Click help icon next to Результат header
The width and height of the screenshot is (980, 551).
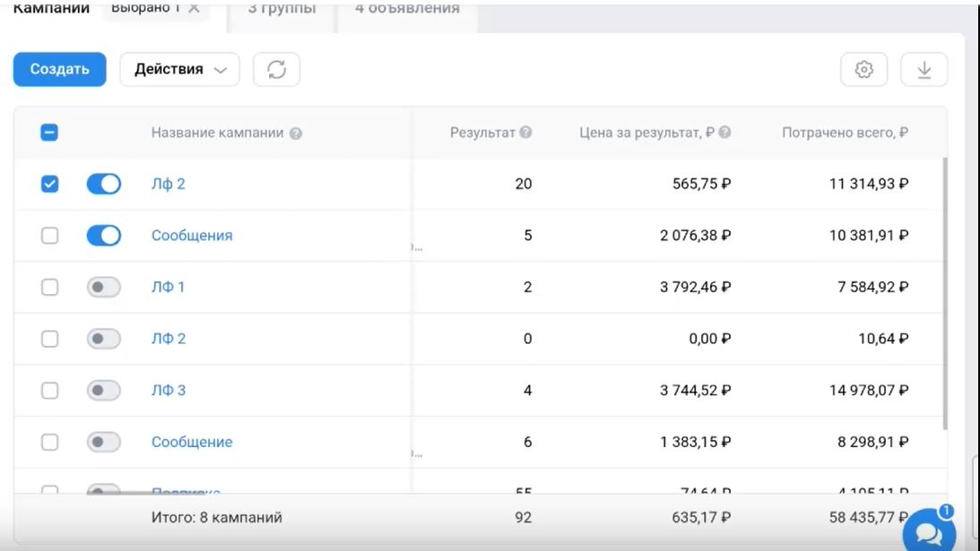coord(526,133)
